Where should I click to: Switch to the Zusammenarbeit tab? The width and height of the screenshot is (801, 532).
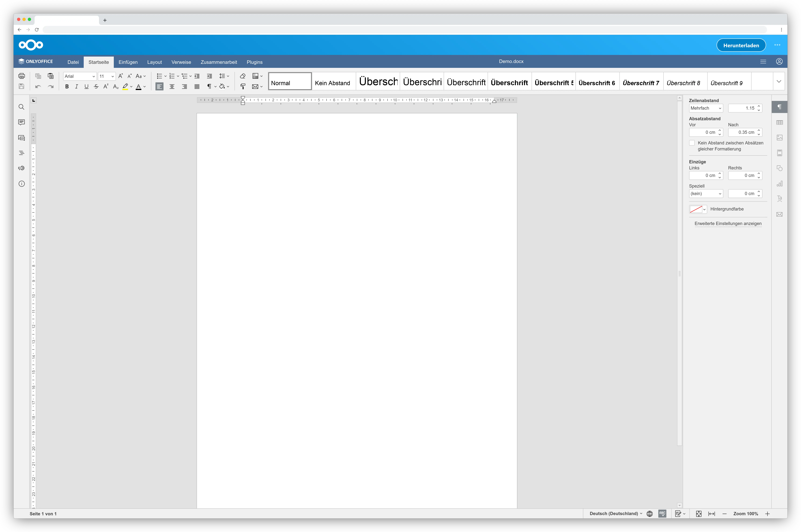[219, 62]
